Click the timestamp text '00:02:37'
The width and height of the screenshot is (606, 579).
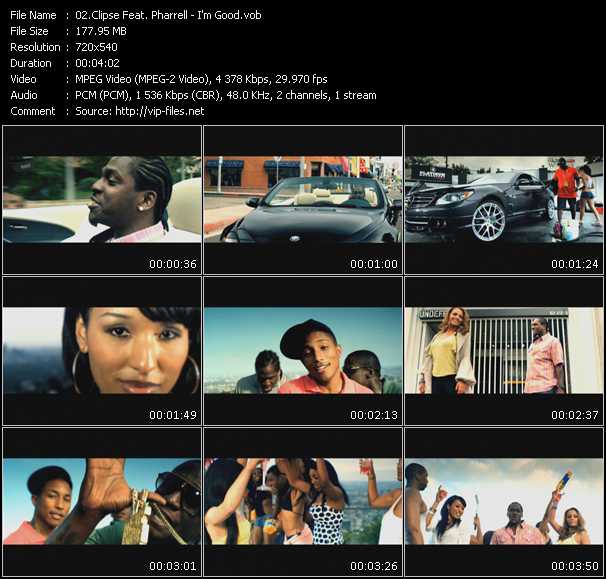tap(575, 415)
